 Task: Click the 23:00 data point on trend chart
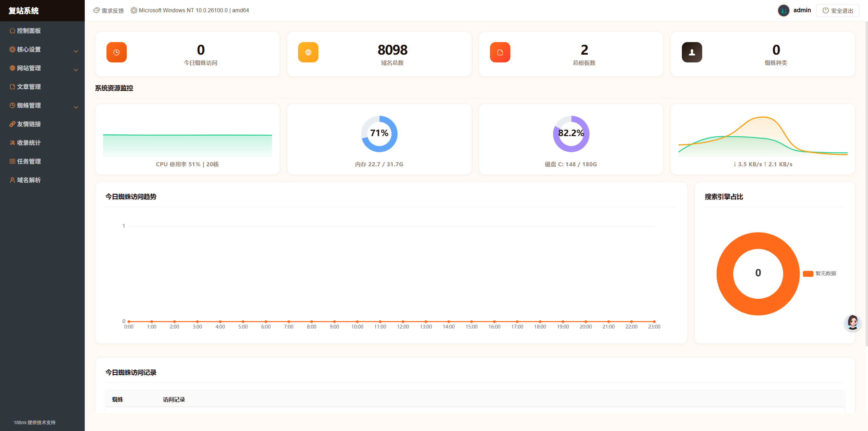tap(654, 321)
